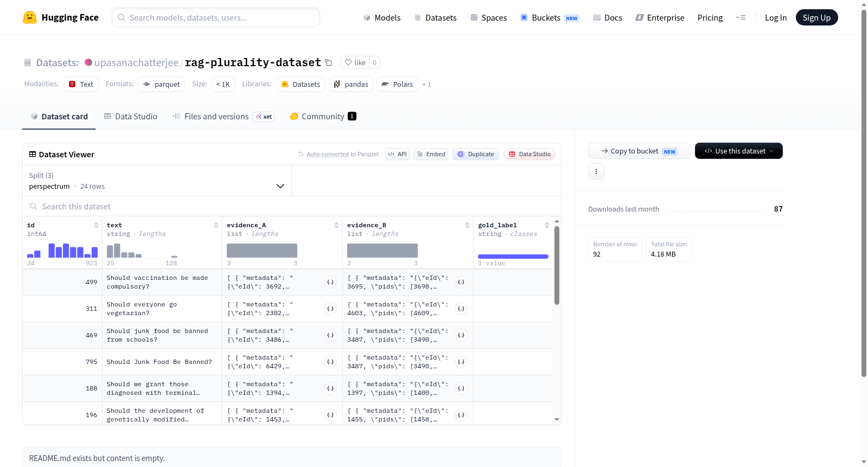
Task: Open the three-dot more options button
Action: click(x=596, y=171)
